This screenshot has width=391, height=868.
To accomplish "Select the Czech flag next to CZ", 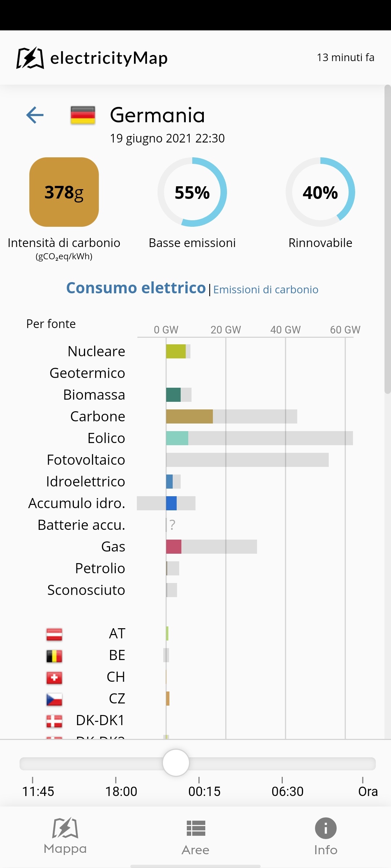I will coord(54,699).
